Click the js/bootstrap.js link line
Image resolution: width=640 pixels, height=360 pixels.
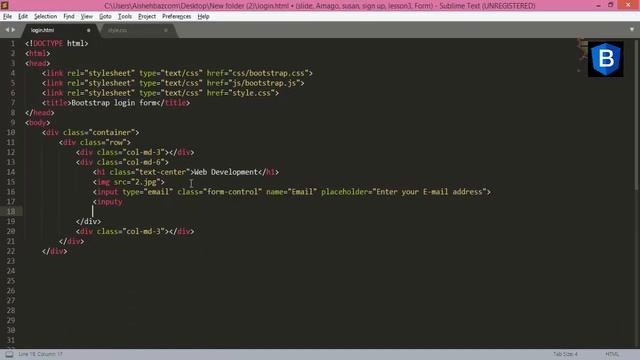click(173, 83)
